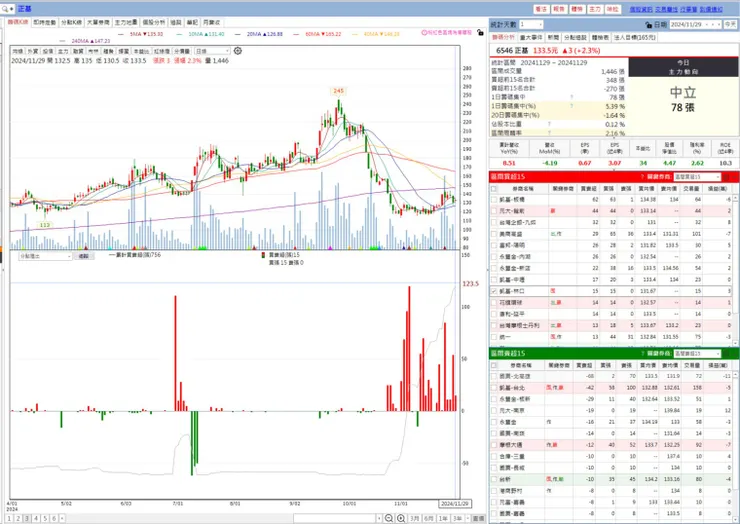Click help icon beside 1日籌碼集中 張 row
This screenshot has width=740, height=524.
(x=572, y=97)
